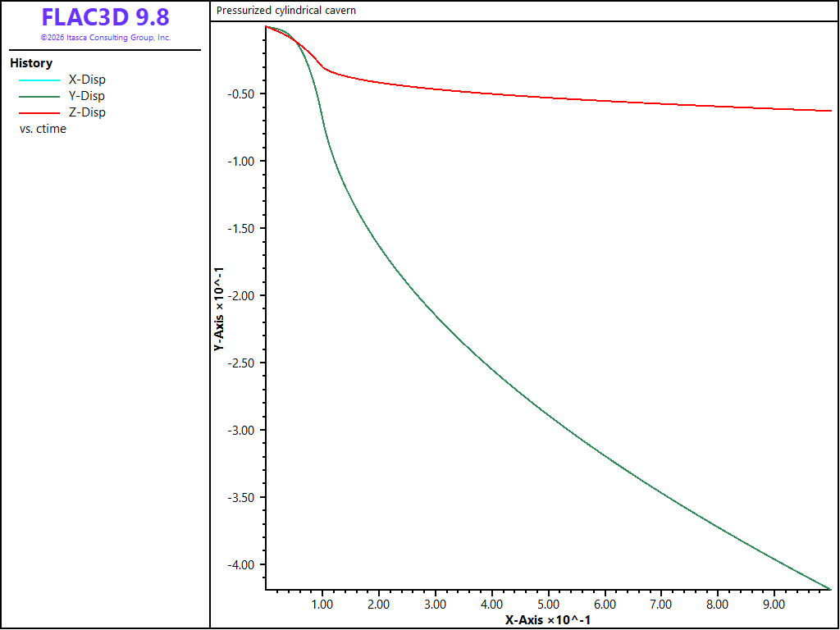The width and height of the screenshot is (840, 630).
Task: Open the Itasca Consulting Group copyright text
Action: [x=106, y=38]
